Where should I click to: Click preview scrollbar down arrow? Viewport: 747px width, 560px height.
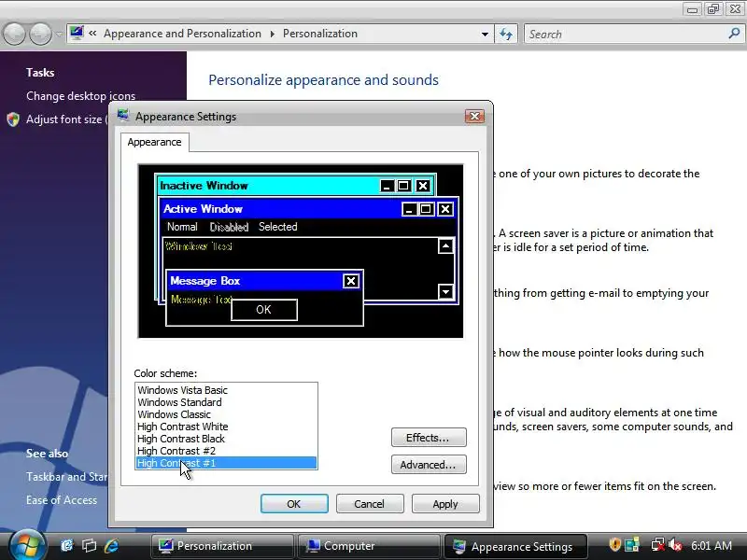pos(445,291)
